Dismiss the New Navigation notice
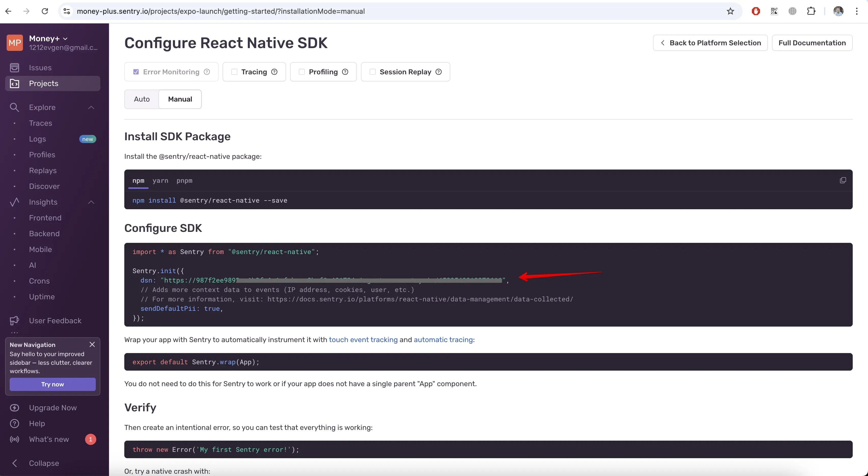Viewport: 868px width, 476px height. point(92,344)
